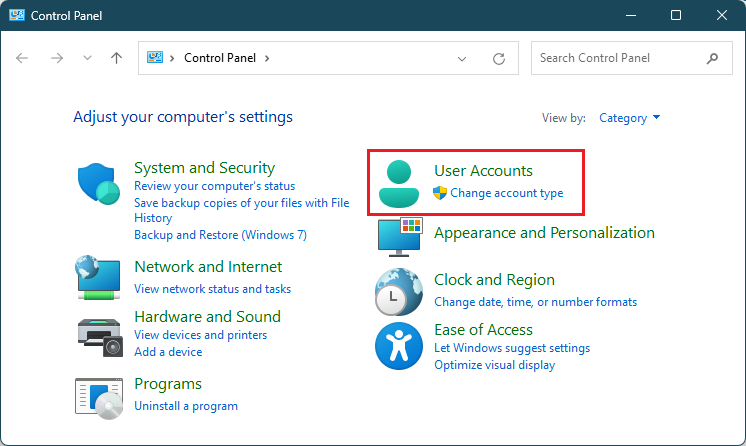This screenshot has width=746, height=446.
Task: Click the Uninstall a program link
Action: point(186,406)
